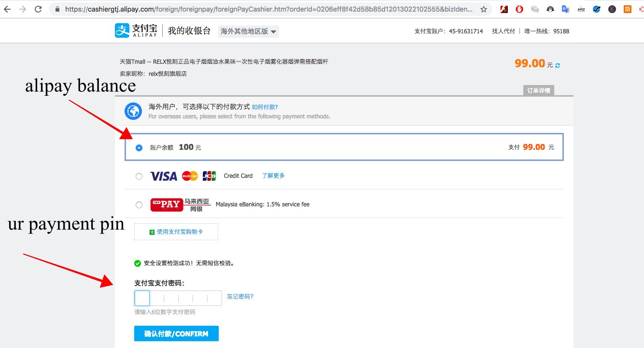Open the AMZ tracker extension
The width and height of the screenshot is (644, 348).
coord(581,9)
